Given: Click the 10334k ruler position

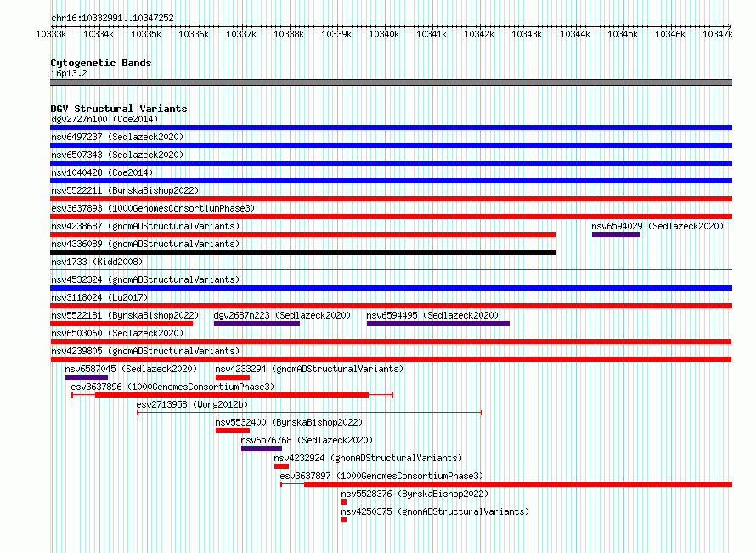Looking at the screenshot, I should [99, 34].
